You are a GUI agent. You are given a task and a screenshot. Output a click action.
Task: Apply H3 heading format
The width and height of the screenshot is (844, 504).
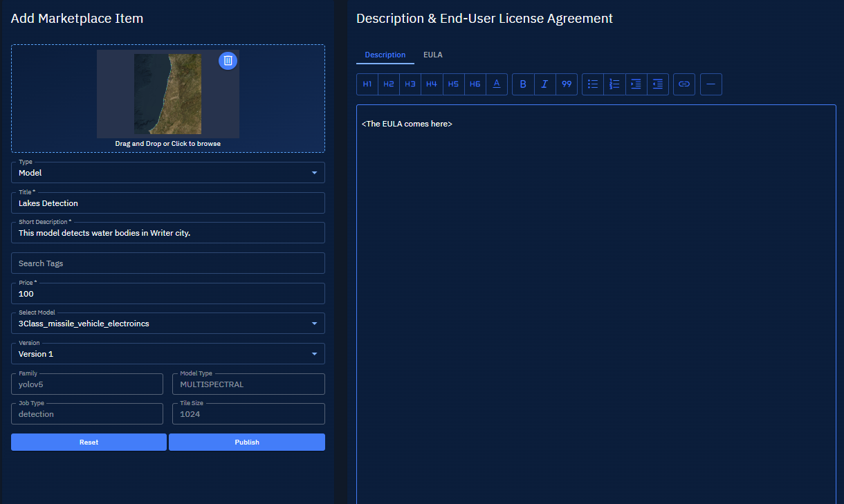coord(410,84)
